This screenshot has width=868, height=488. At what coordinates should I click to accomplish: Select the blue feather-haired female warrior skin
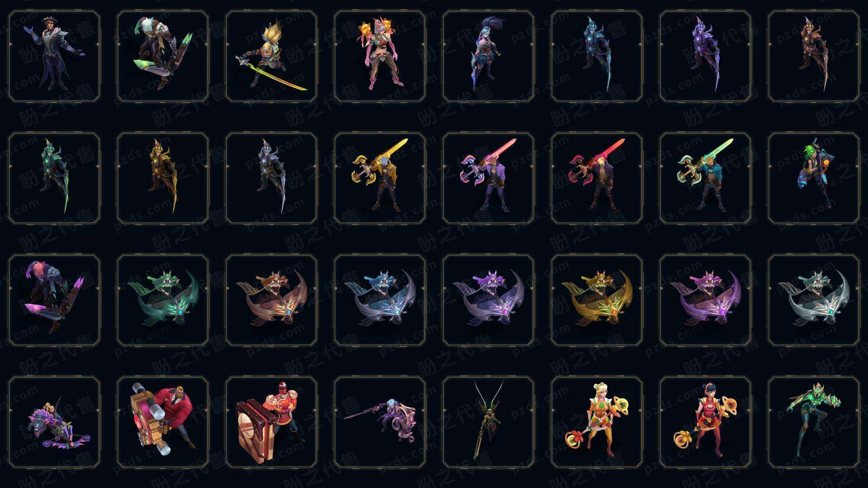click(488, 56)
